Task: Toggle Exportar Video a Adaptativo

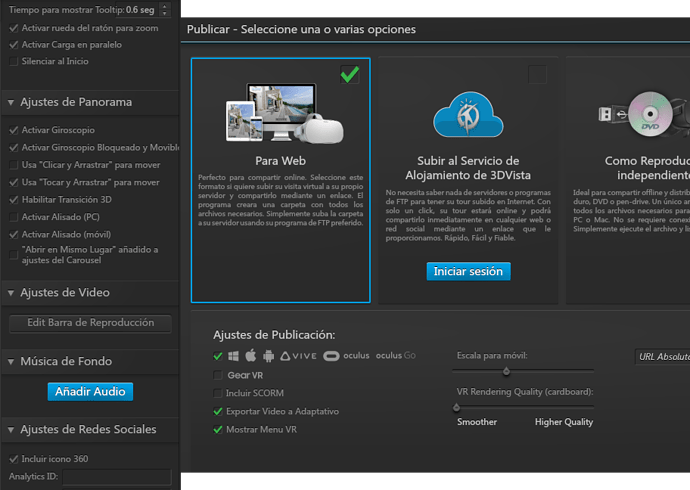Action: tap(218, 411)
